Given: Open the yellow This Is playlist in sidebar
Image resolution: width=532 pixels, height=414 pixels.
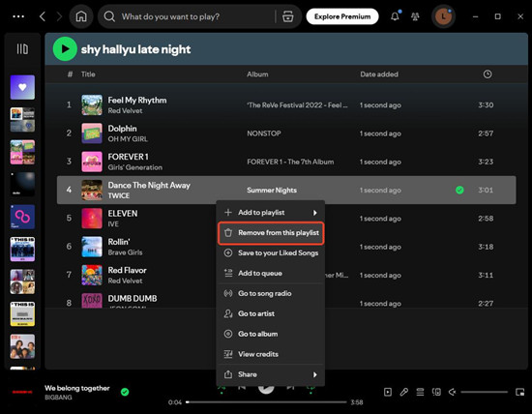Looking at the screenshot, I should tap(22, 314).
